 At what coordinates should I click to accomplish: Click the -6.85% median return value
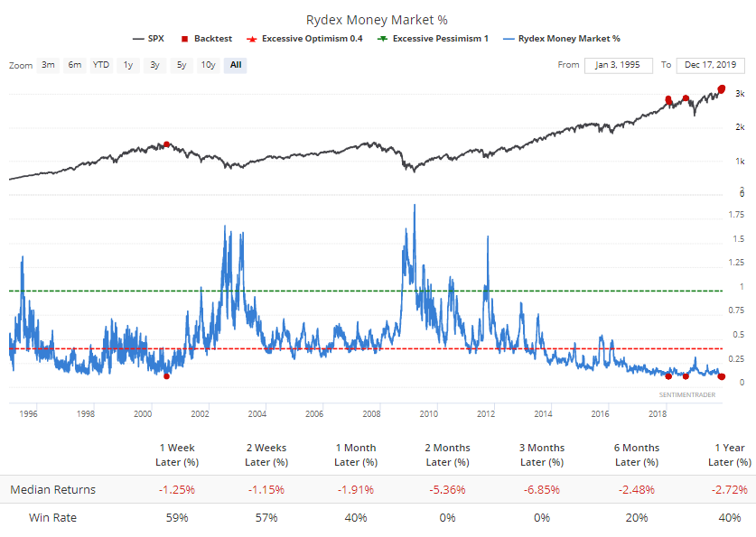(x=542, y=490)
